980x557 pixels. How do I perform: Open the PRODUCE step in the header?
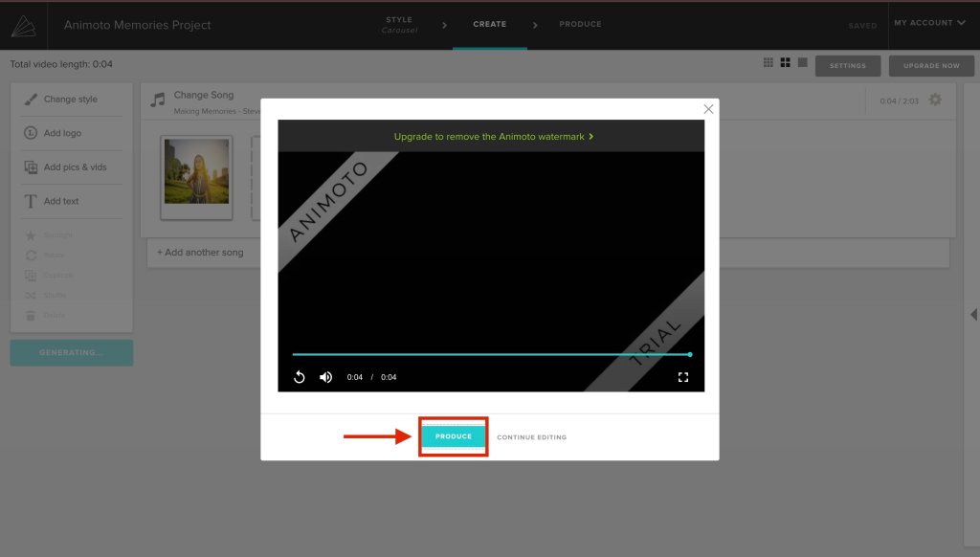tap(580, 24)
